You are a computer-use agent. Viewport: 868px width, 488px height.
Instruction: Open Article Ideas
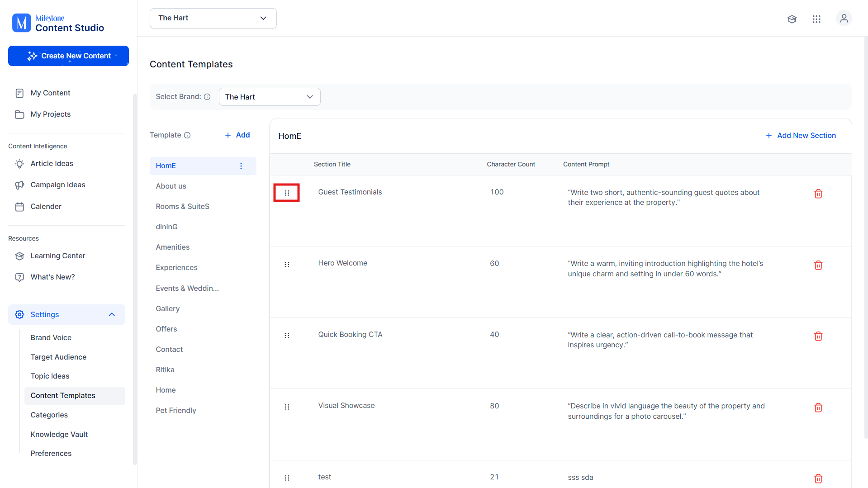pyautogui.click(x=52, y=164)
